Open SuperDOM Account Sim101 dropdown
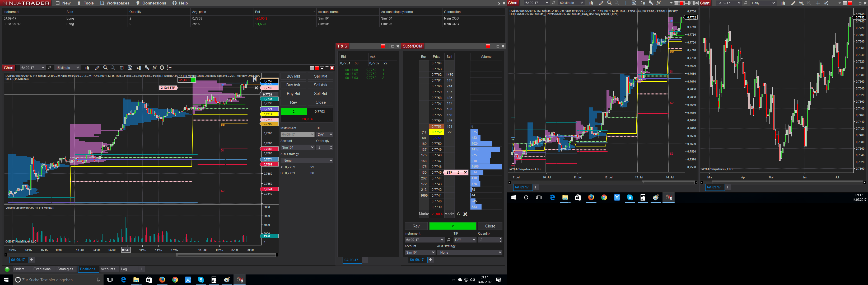The width and height of the screenshot is (868, 285). click(420, 252)
